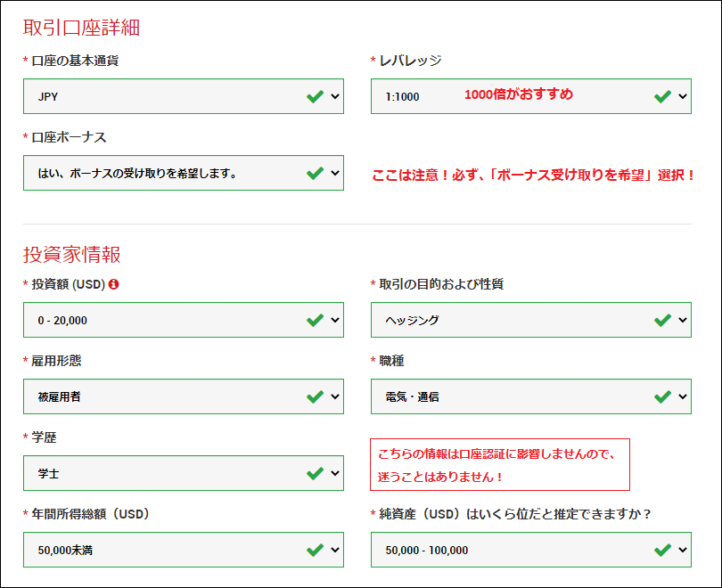Click the checkmark inside the 口座ボーナス field
Image resolution: width=722 pixels, height=588 pixels.
315,172
